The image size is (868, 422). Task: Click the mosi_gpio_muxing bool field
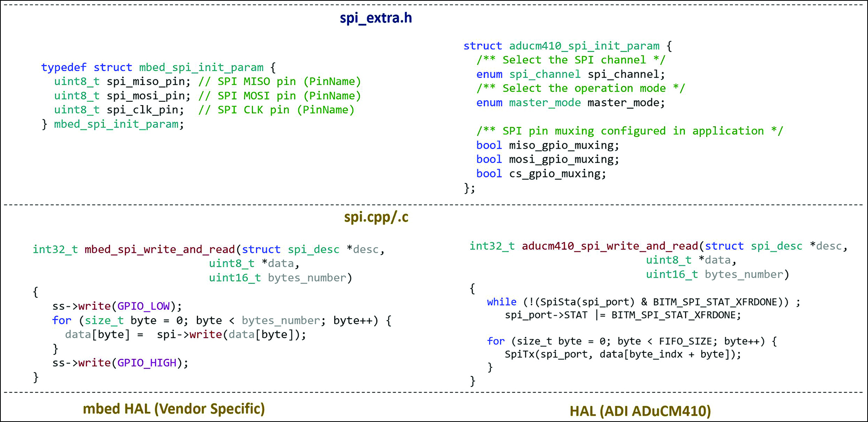[x=548, y=159]
